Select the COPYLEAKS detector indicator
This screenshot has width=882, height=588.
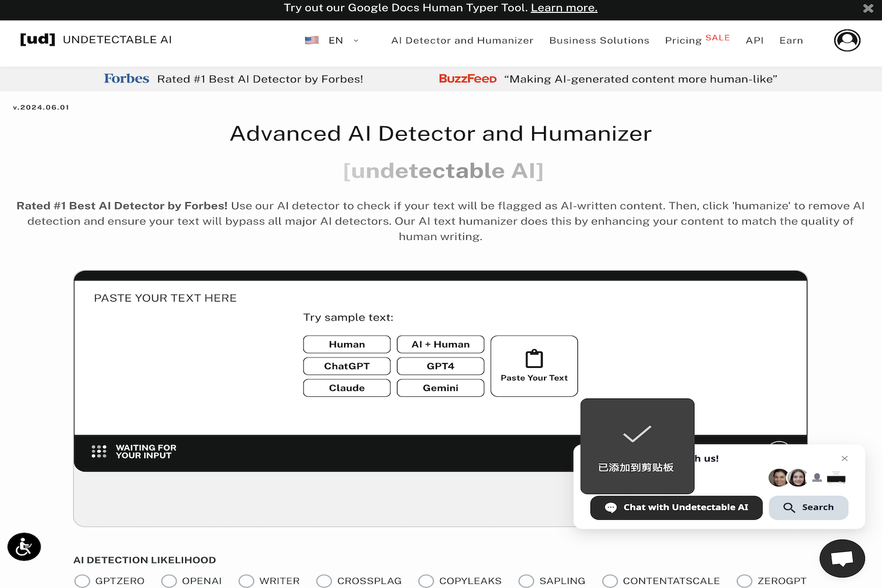pyautogui.click(x=426, y=581)
